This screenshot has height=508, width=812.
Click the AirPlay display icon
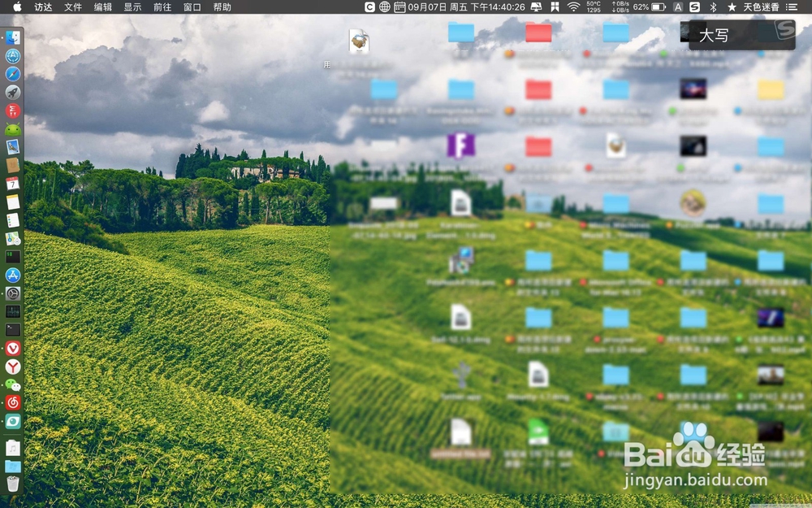pyautogui.click(x=537, y=7)
